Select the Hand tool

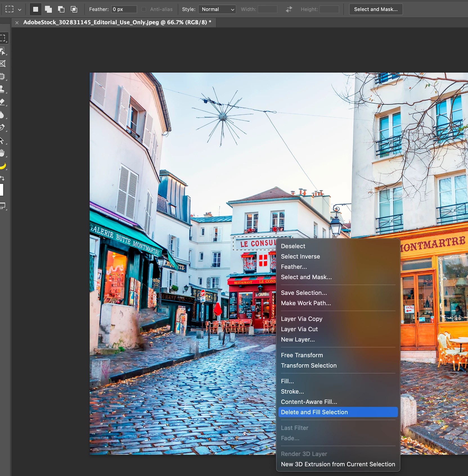click(x=3, y=153)
